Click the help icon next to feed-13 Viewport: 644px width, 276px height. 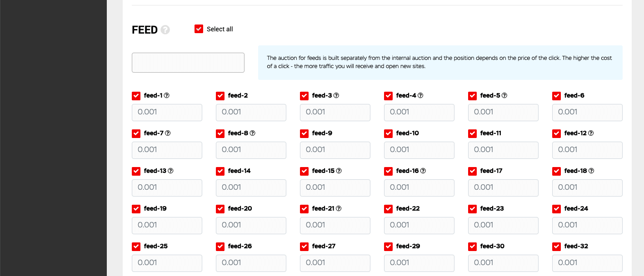171,171
